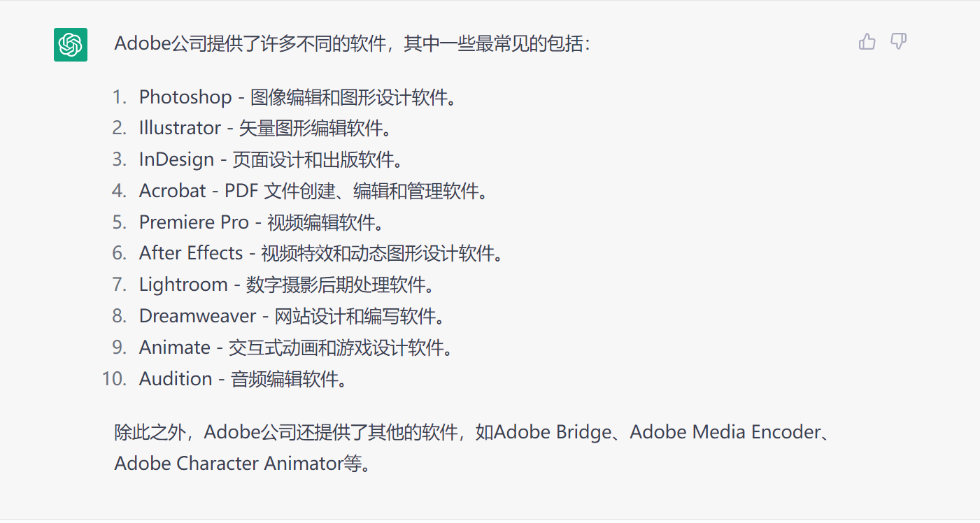
Task: Select the thumbs down feedback icon
Action: click(x=897, y=42)
